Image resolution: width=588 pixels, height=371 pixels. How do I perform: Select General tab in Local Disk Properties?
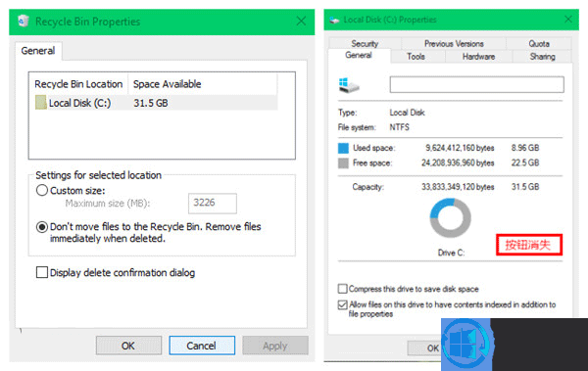[x=359, y=56]
